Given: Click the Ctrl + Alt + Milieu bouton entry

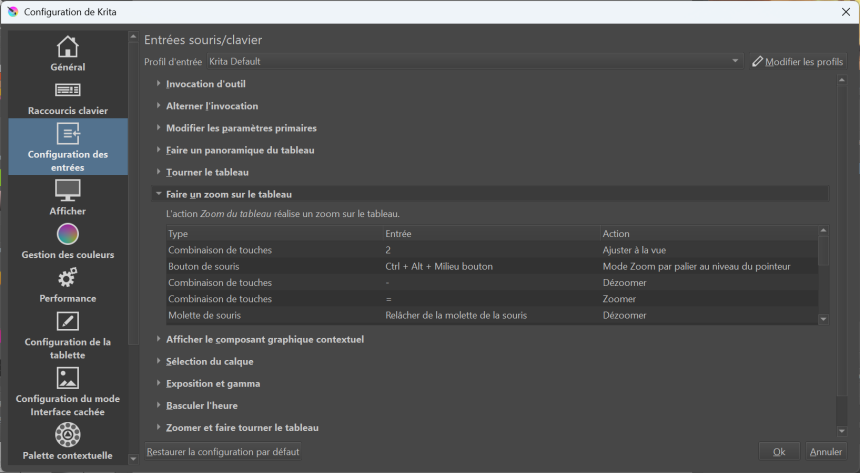Looking at the screenshot, I should point(438,266).
